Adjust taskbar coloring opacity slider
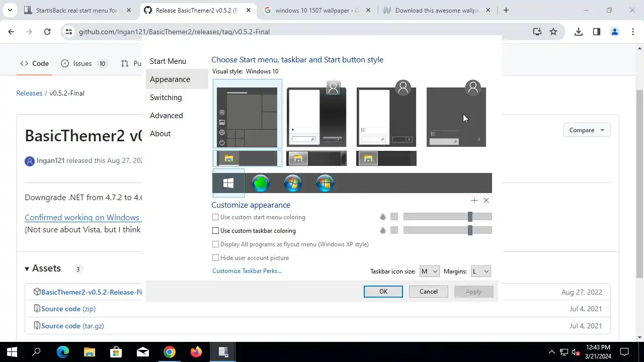This screenshot has height=362, width=644. tap(447, 230)
